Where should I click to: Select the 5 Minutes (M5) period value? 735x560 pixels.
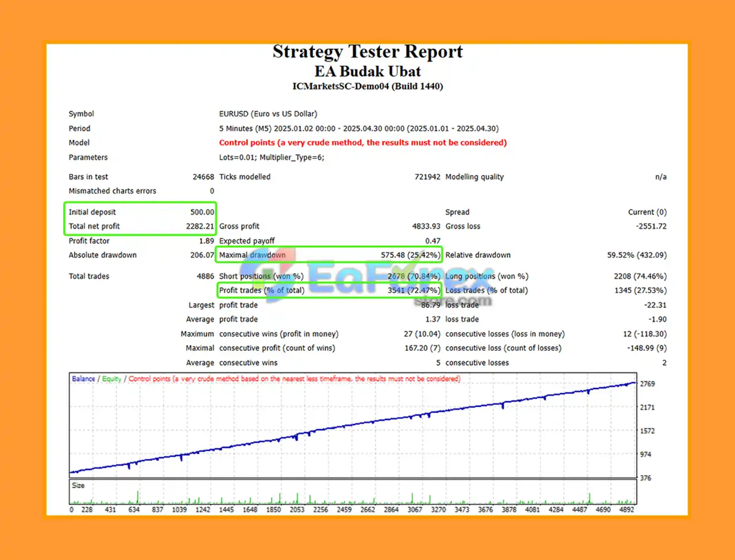point(359,129)
